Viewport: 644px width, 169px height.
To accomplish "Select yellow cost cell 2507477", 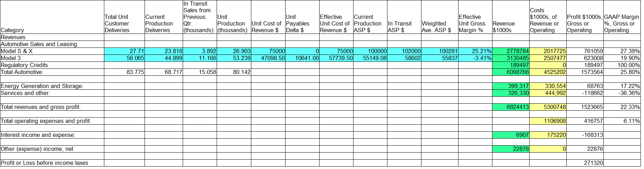I will (548, 58).
